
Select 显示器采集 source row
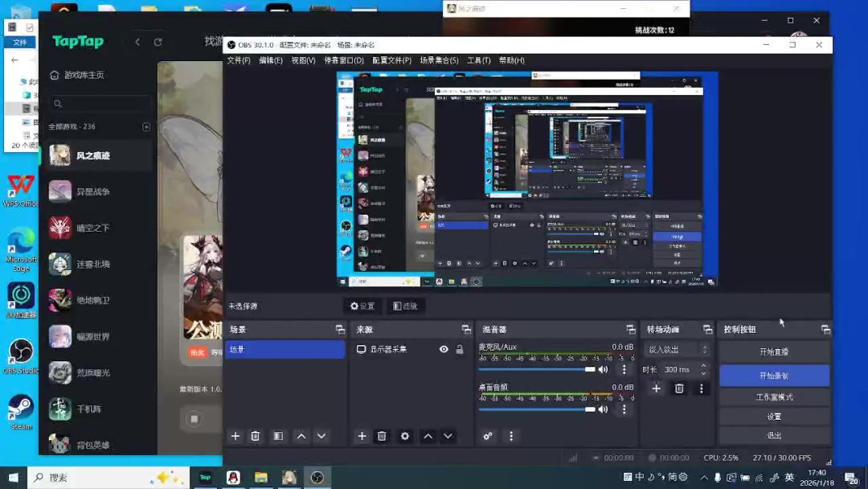[x=411, y=349]
